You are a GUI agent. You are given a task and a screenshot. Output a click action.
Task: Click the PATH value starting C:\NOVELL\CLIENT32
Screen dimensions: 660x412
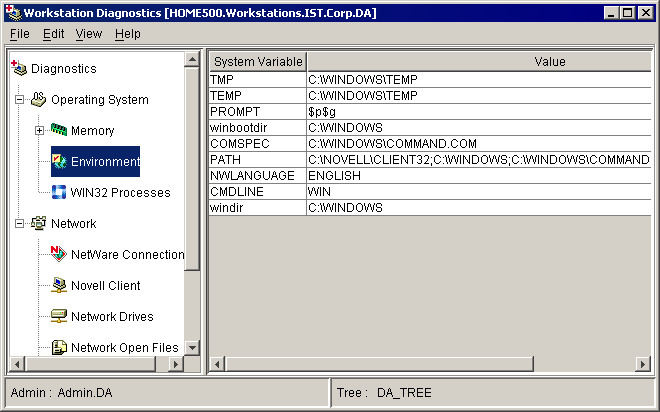(479, 159)
